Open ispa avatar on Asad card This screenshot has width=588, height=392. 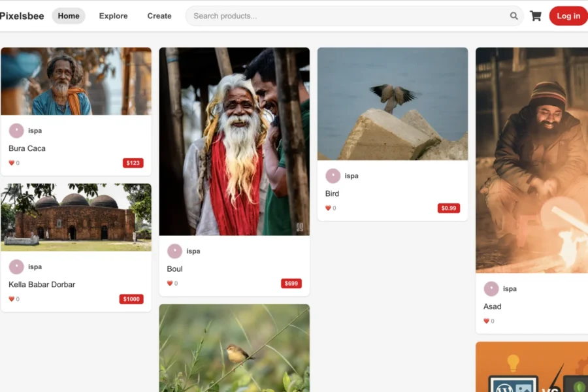[x=491, y=289]
